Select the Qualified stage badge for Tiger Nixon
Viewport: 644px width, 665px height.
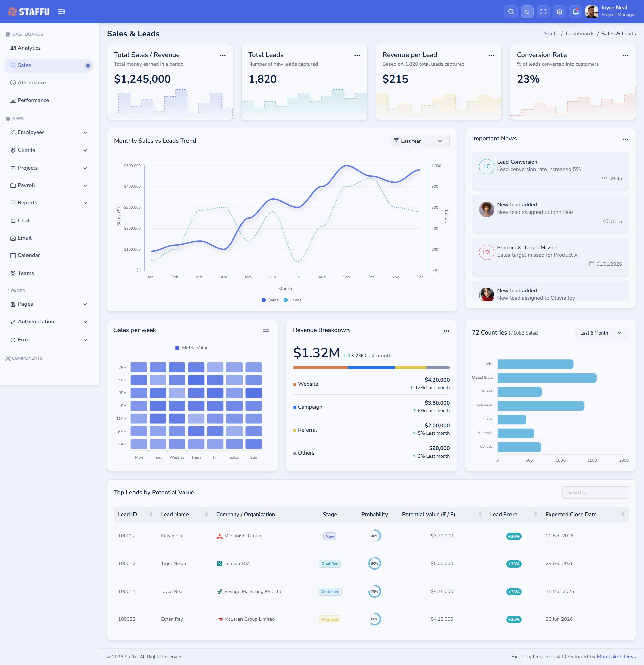330,564
